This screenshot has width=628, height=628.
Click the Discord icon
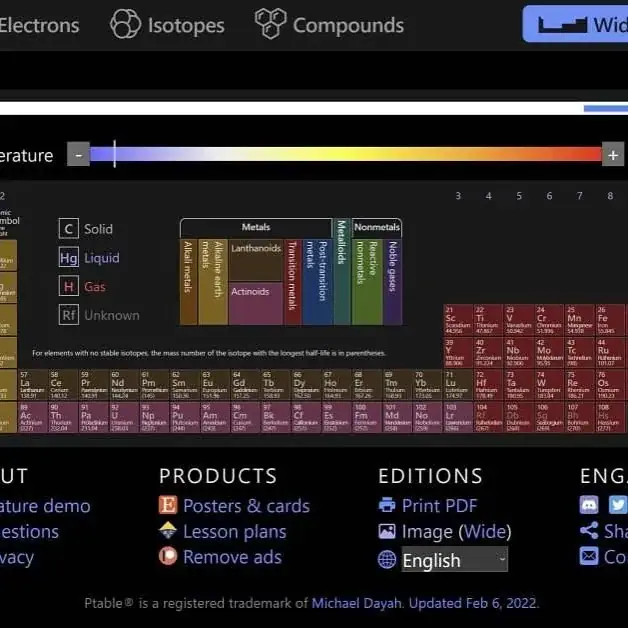tap(589, 505)
